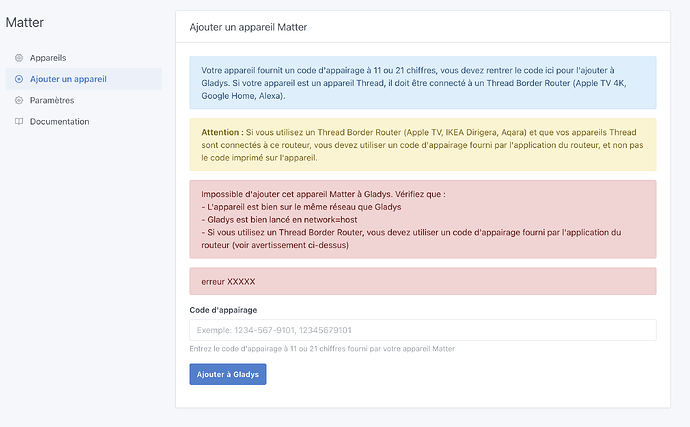Image resolution: width=690 pixels, height=427 pixels.
Task: Click the Code d'appairage field label
Action: 223,310
